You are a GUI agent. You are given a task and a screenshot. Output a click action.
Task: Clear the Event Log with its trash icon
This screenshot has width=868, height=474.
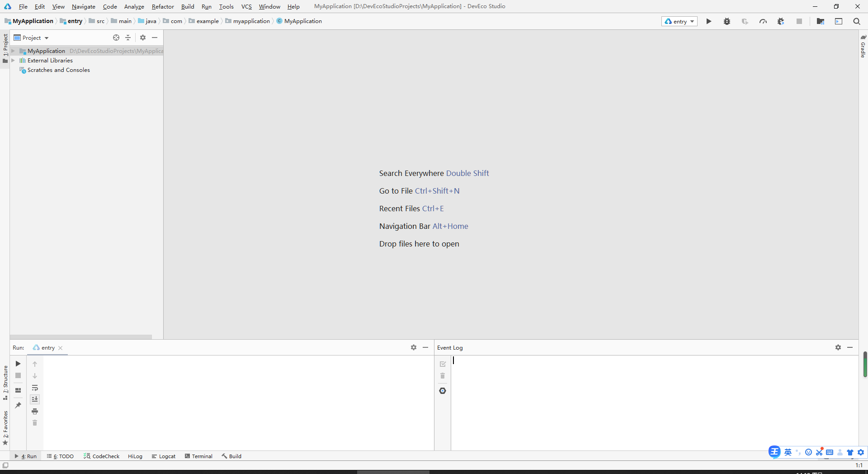(x=443, y=376)
